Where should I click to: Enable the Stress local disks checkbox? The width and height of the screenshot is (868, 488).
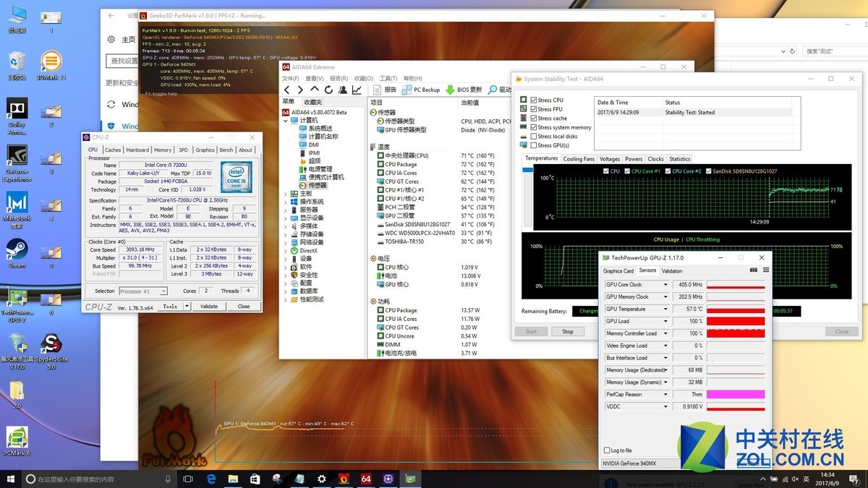click(534, 137)
